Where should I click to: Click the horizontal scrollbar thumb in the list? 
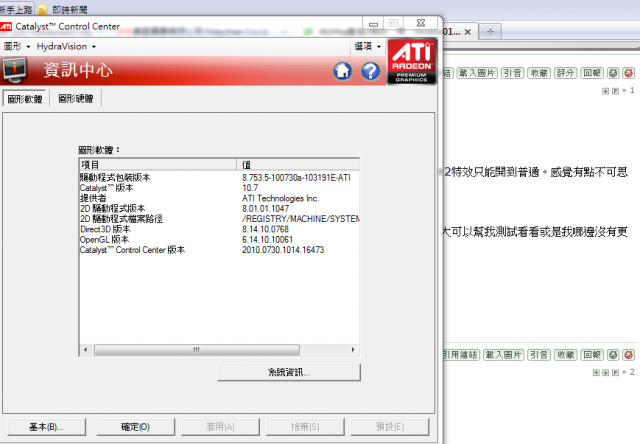(197, 350)
